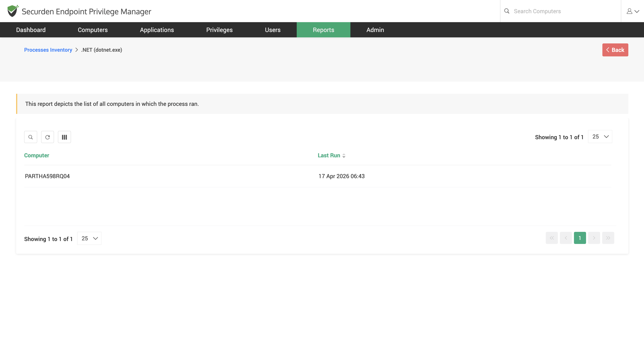Viewport: 644px width, 363px height.
Task: Click the table search magnifier icon
Action: [30, 137]
